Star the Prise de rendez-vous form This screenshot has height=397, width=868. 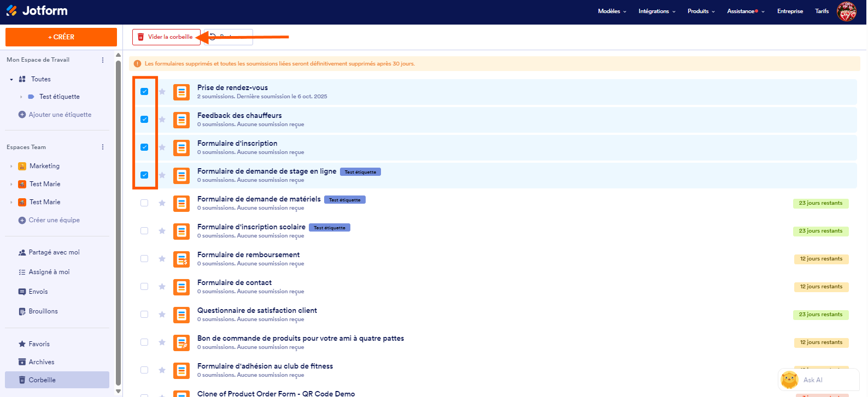click(x=162, y=92)
